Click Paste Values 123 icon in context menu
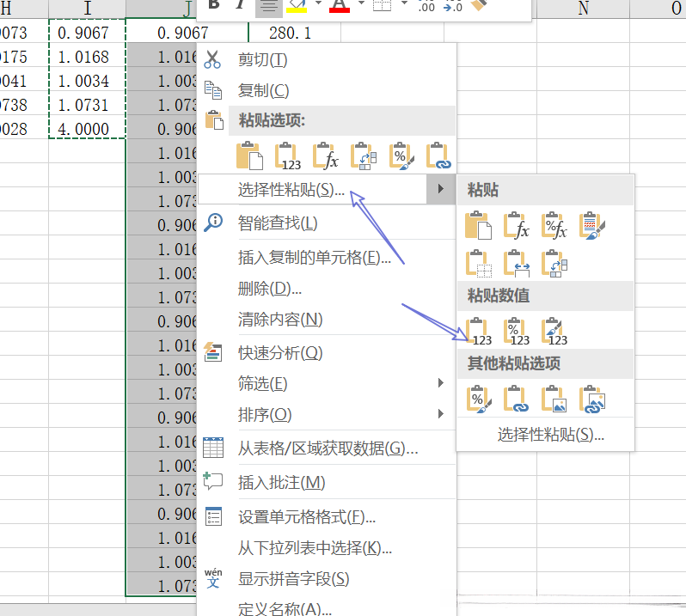The image size is (686, 616). tap(288, 156)
